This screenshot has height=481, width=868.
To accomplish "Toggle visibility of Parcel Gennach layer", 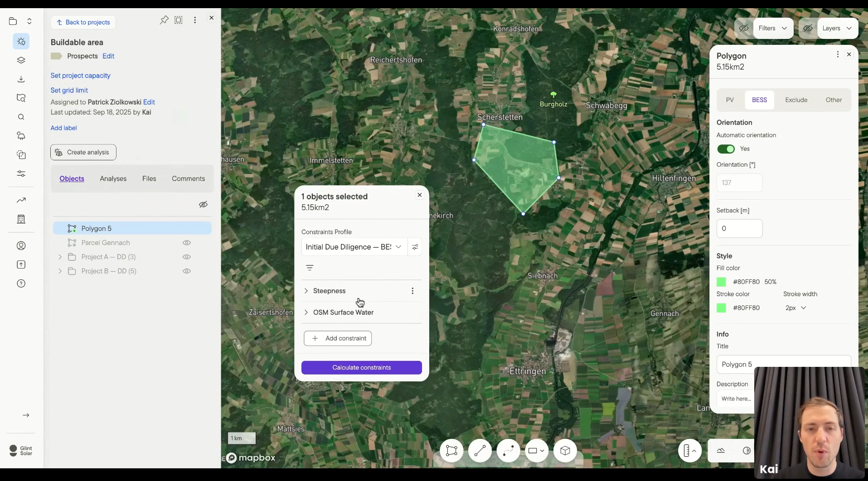I will (187, 243).
